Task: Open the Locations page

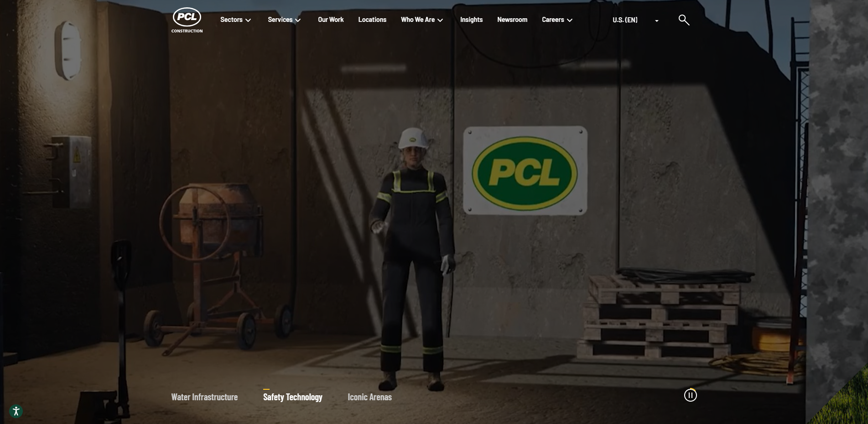Action: click(x=372, y=20)
